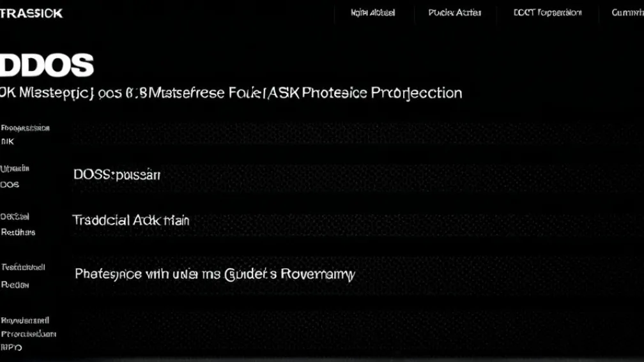Select the topmost sidebar entry above NIK

tap(25, 128)
